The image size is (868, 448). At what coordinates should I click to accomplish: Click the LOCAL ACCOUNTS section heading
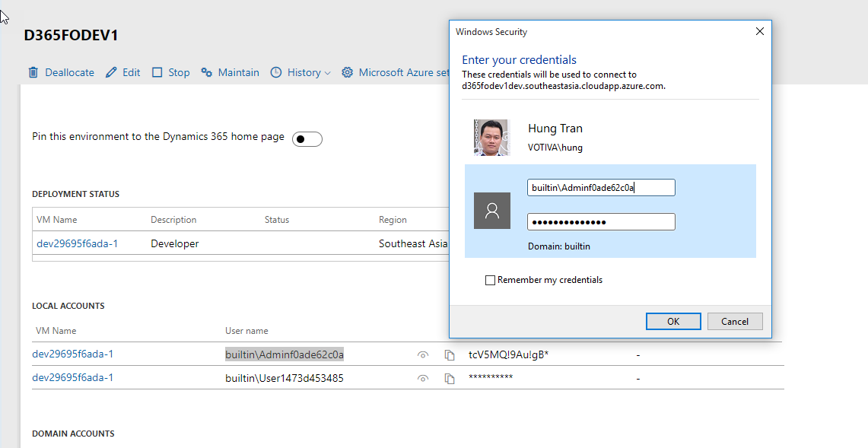(68, 306)
